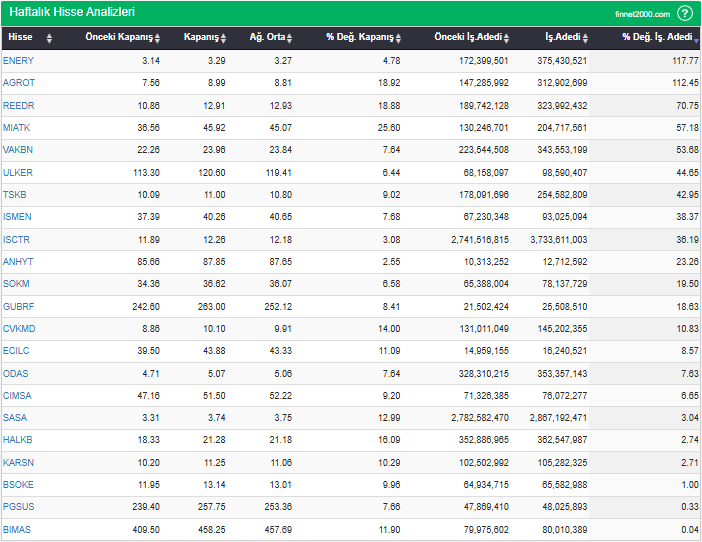Open the HALKB stock link
702x542 pixels.
[17, 440]
